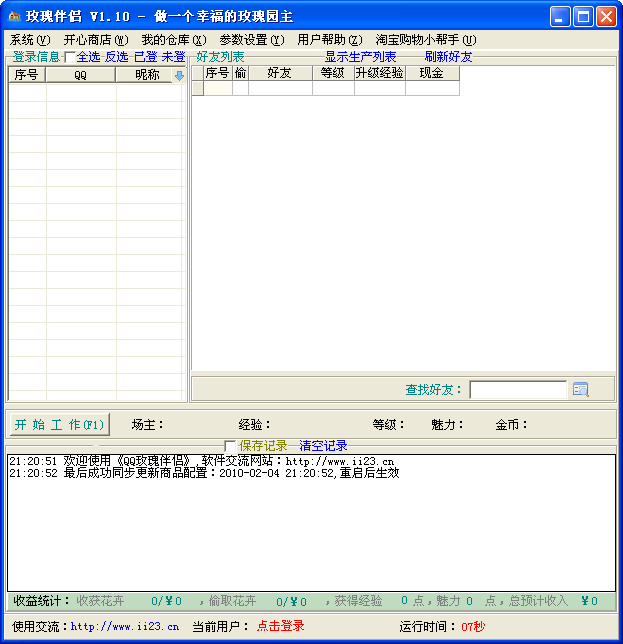Click the 好友 column header

coord(280,73)
